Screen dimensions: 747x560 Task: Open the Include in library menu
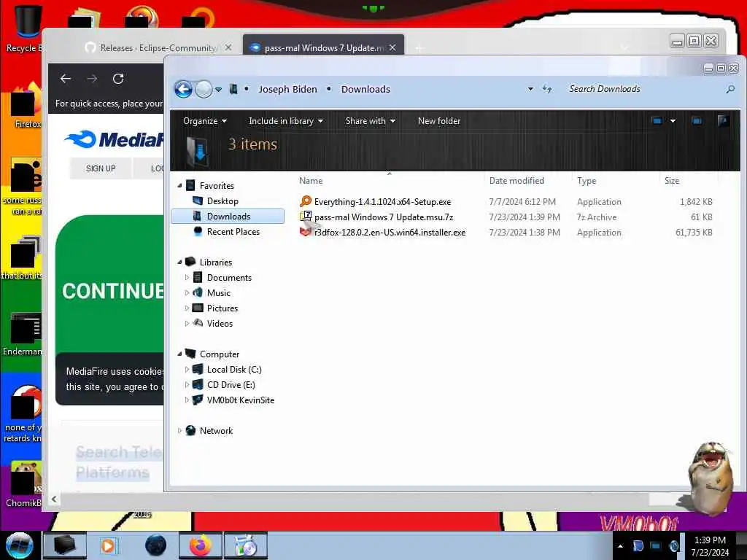286,121
